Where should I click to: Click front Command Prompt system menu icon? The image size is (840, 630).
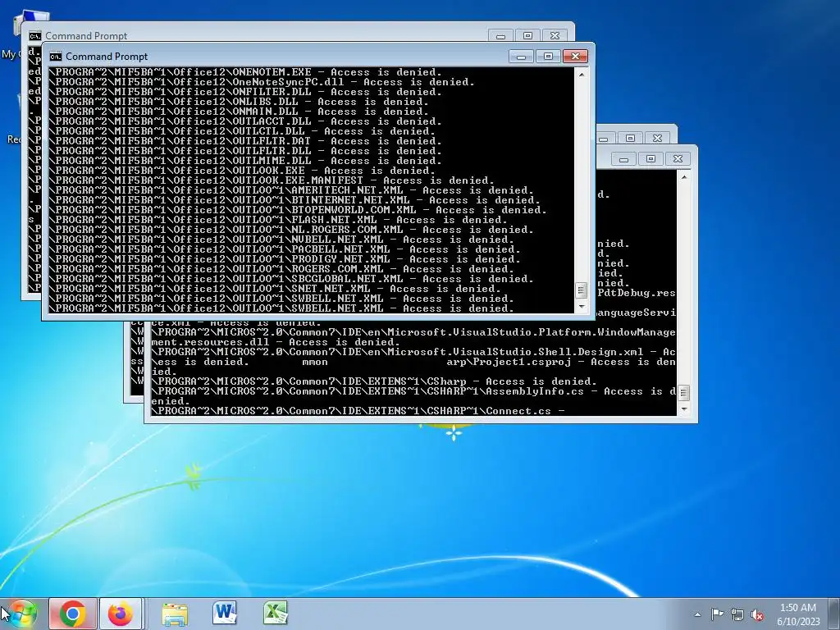point(55,57)
